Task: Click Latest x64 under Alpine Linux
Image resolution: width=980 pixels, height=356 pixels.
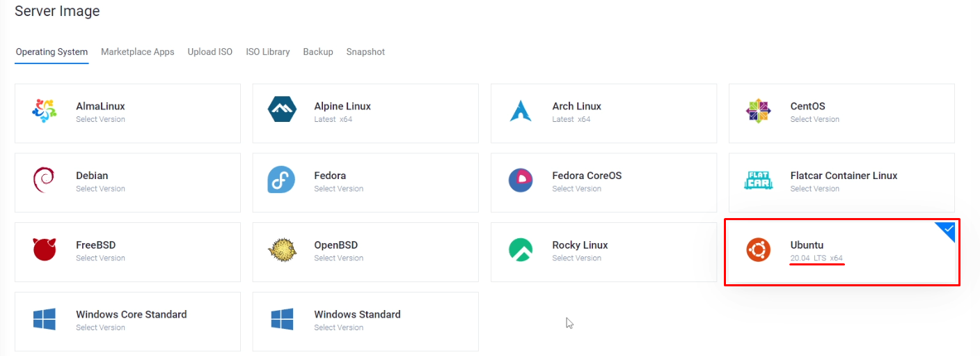Action: click(333, 119)
